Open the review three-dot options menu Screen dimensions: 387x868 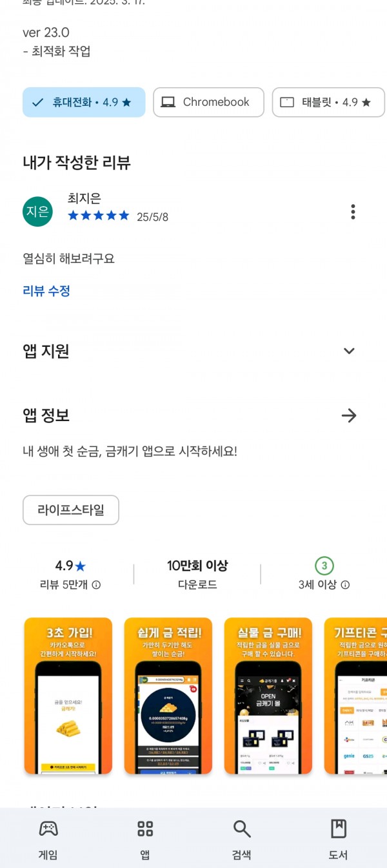click(x=353, y=212)
